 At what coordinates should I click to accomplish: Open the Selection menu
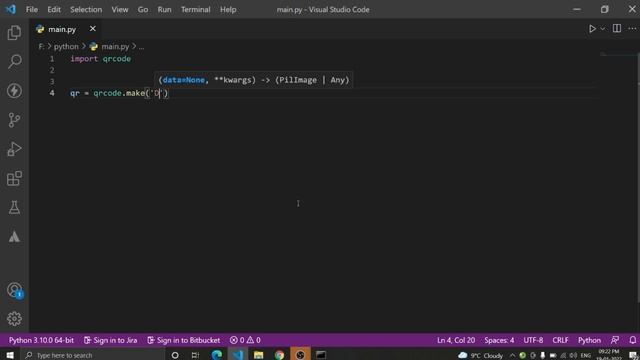tap(86, 9)
